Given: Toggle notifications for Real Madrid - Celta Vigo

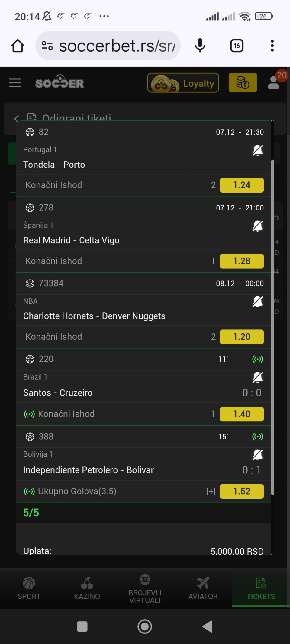Looking at the screenshot, I should [x=258, y=226].
